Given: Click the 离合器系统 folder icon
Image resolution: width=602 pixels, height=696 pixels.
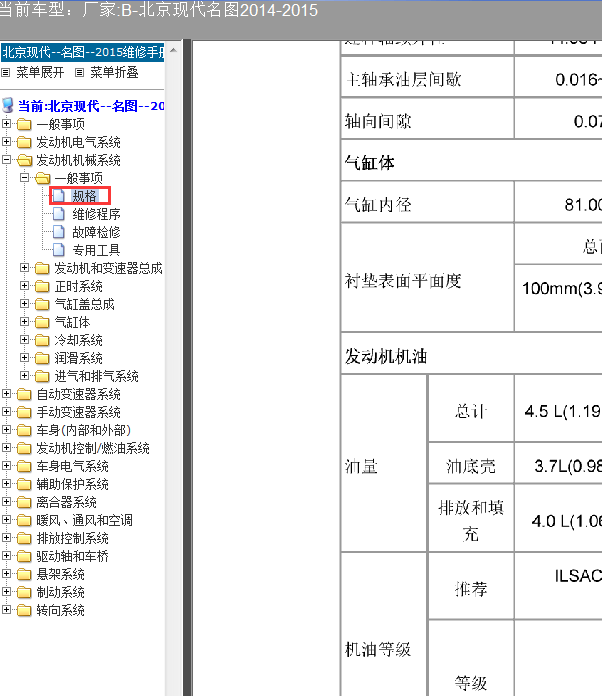Looking at the screenshot, I should (x=24, y=502).
